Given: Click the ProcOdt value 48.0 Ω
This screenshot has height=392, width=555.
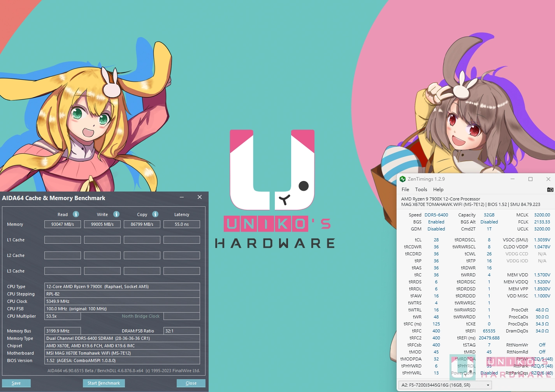Looking at the screenshot, I should [x=542, y=310].
